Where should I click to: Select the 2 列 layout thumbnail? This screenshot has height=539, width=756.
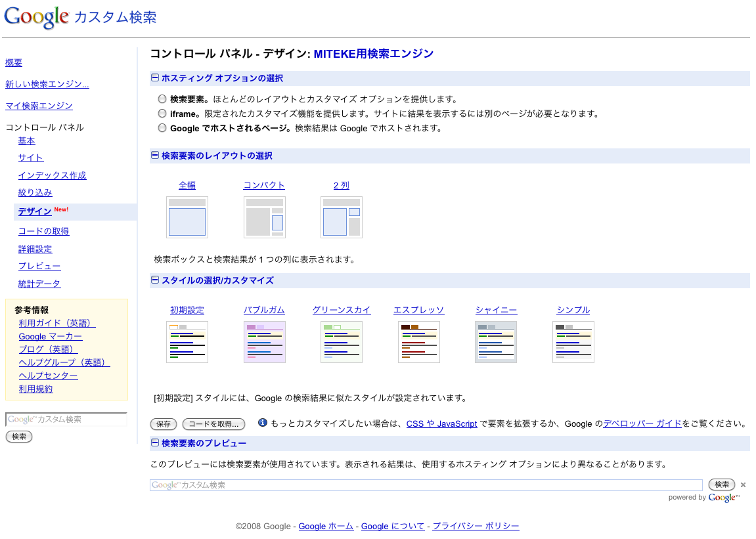(342, 217)
